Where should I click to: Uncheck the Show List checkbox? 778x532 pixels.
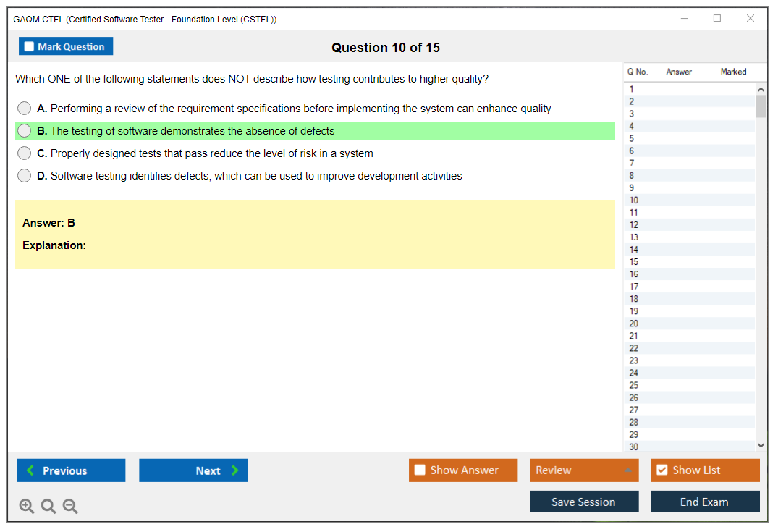[x=661, y=470]
